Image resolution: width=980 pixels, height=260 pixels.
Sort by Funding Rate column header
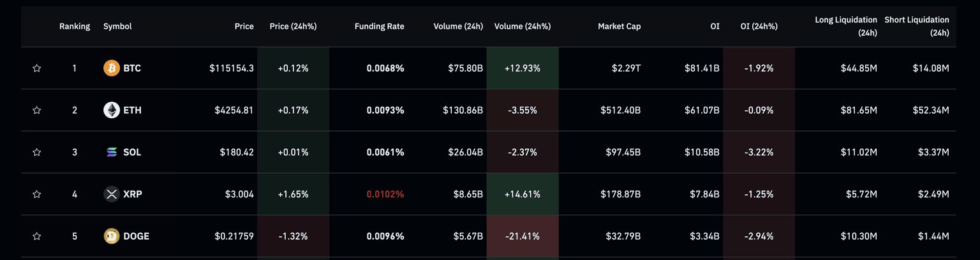tap(379, 26)
